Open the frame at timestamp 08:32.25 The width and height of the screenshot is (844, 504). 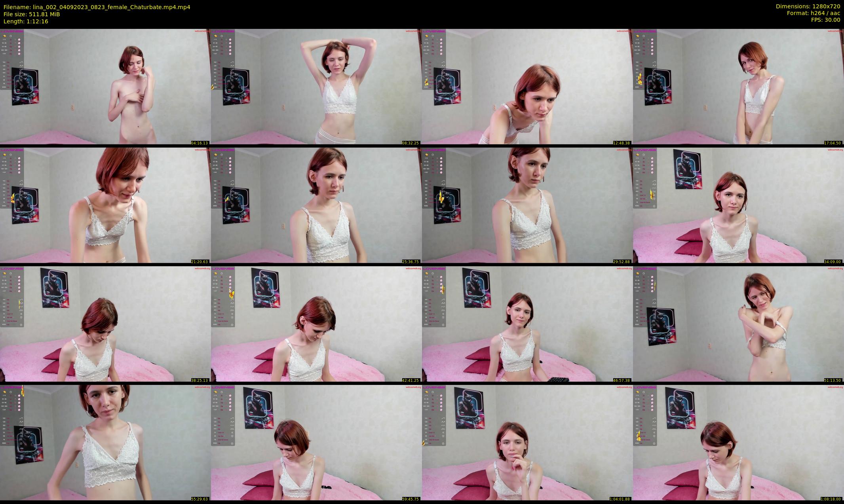point(316,86)
